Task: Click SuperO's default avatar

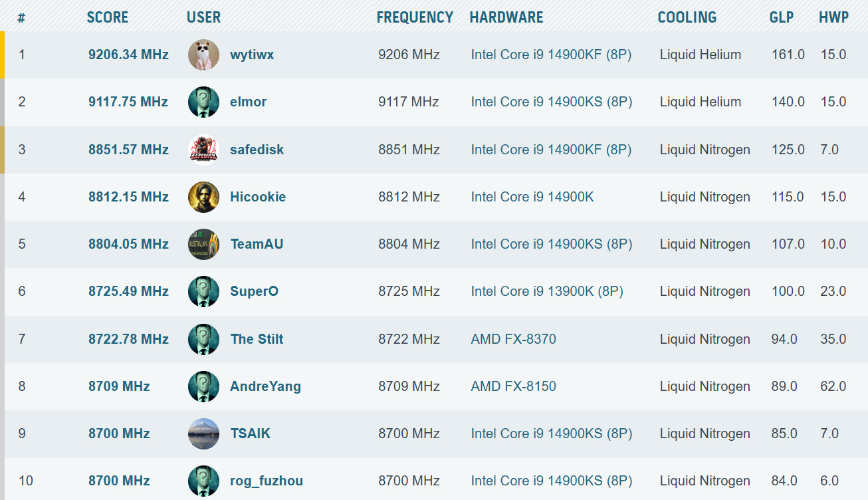Action: click(203, 291)
